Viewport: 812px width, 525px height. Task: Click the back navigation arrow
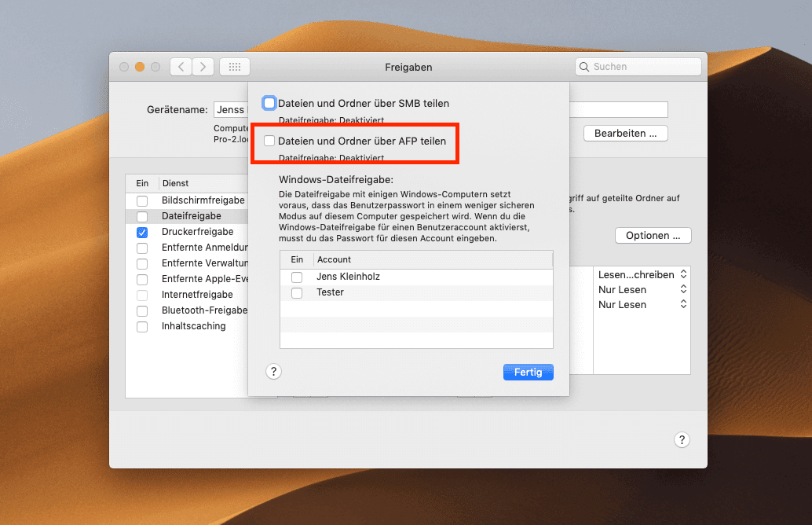coord(181,67)
